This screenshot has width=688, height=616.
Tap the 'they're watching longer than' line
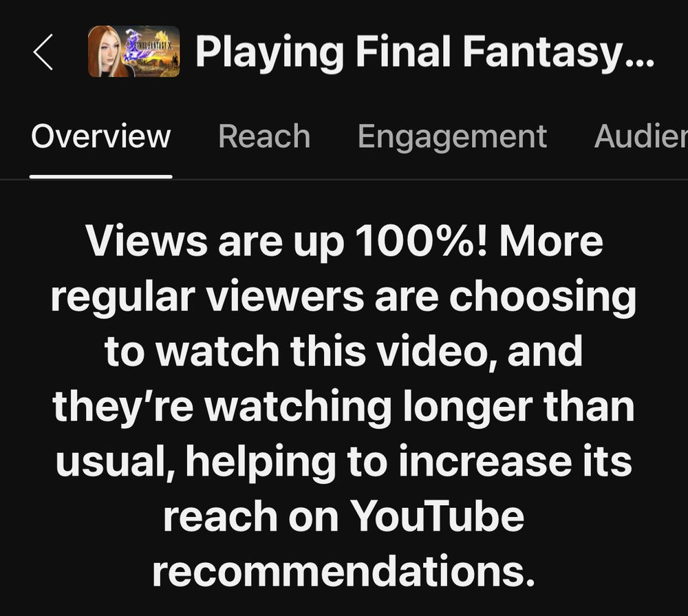click(343, 407)
